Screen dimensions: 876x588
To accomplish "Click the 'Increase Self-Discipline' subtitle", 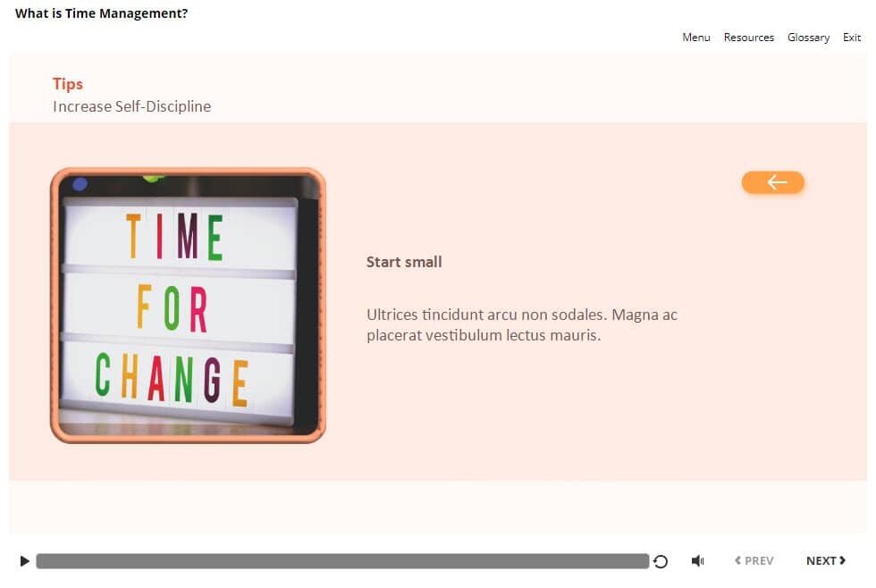I will 131,106.
